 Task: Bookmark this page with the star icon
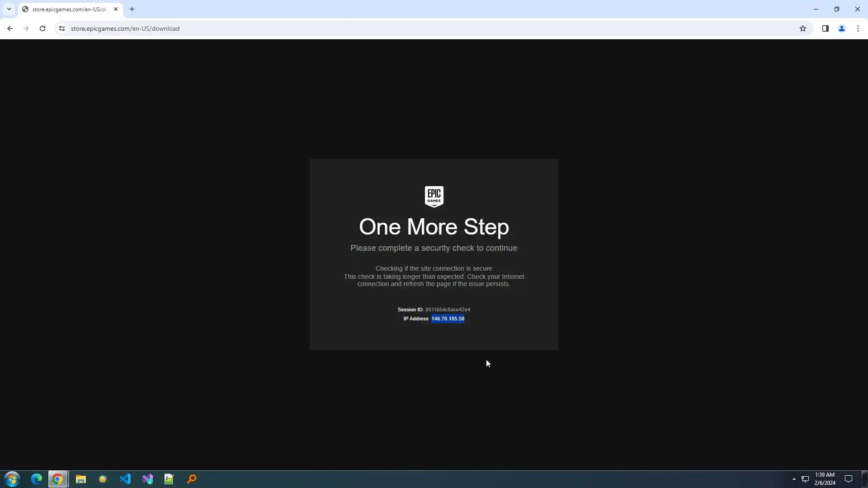(803, 28)
